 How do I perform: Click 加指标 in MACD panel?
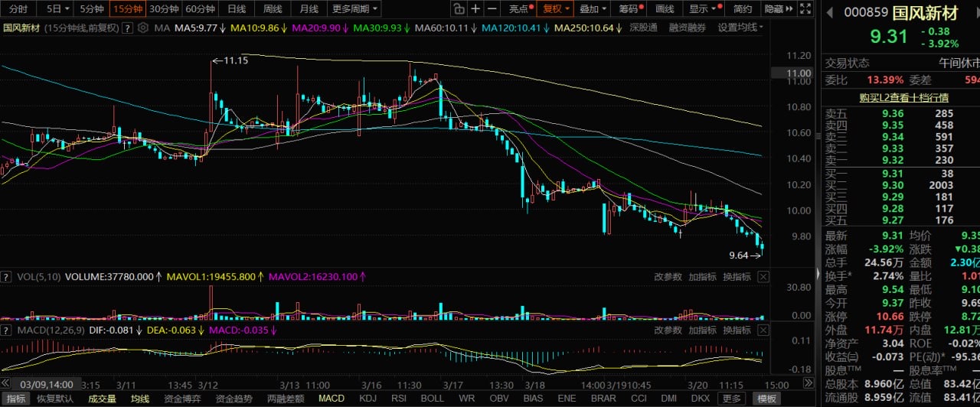click(702, 330)
